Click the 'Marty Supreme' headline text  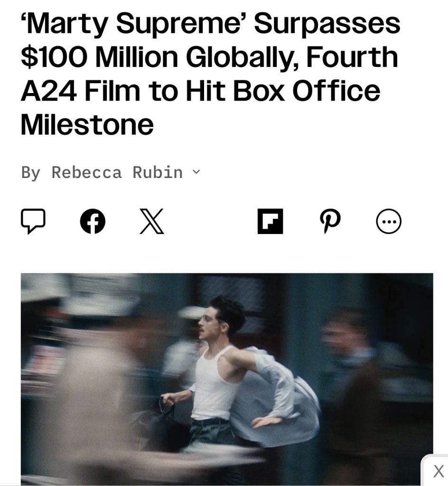coord(210,74)
